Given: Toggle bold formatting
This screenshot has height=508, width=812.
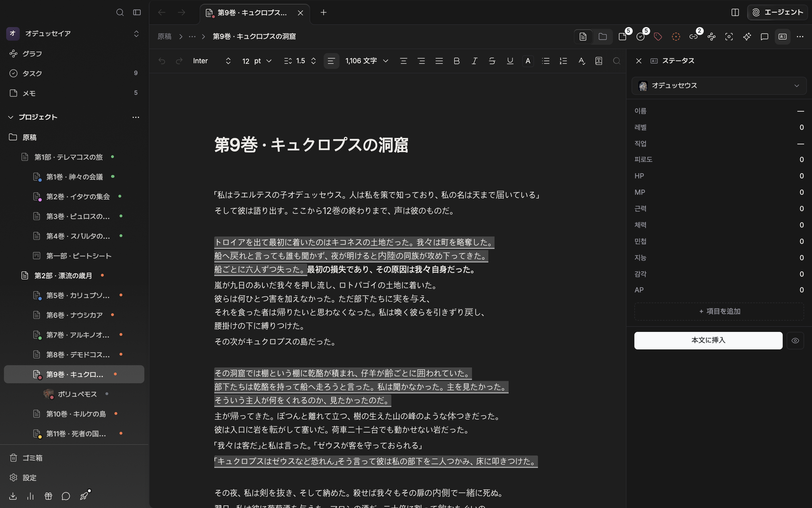Looking at the screenshot, I should (457, 61).
